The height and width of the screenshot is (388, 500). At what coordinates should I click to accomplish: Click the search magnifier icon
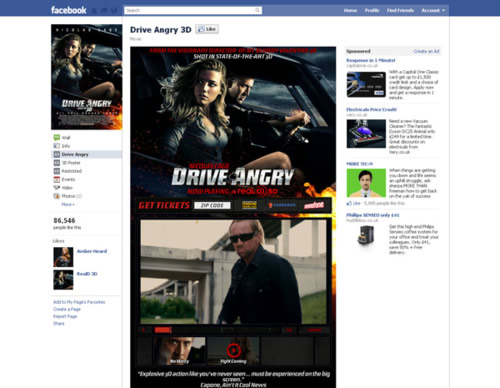point(257,10)
